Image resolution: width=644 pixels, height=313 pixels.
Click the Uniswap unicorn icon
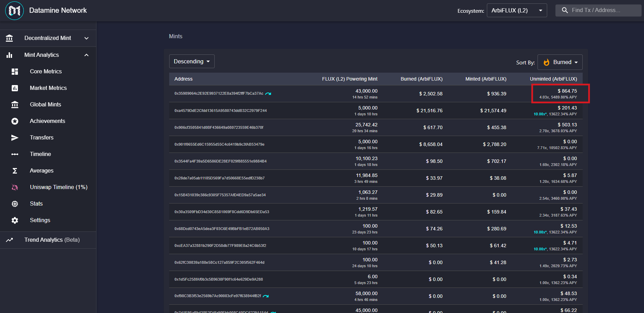tap(15, 187)
